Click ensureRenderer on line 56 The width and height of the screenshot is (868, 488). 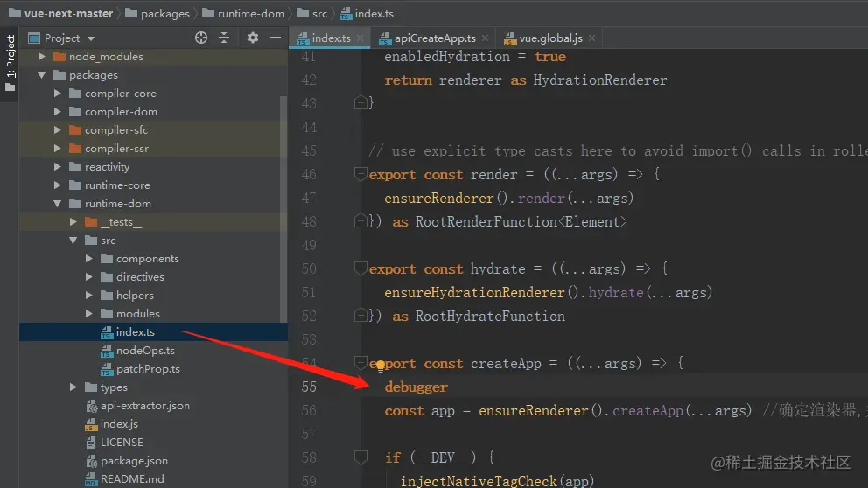534,410
